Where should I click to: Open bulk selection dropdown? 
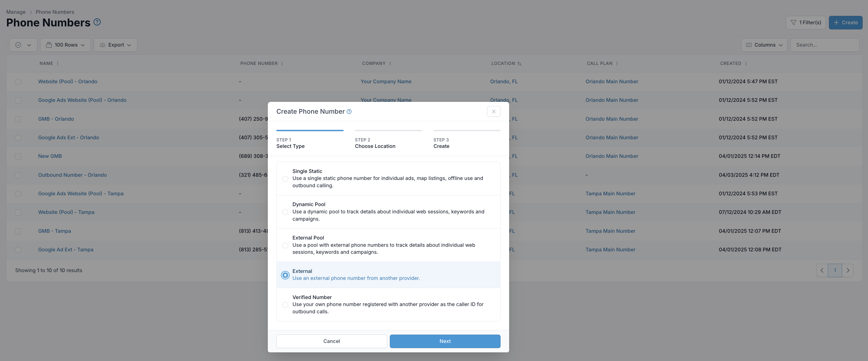23,45
